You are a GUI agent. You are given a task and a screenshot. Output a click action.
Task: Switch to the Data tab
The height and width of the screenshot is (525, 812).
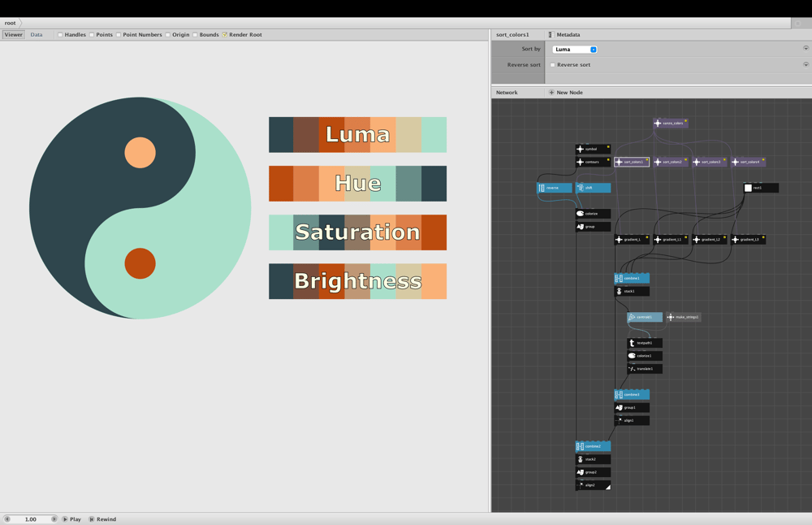click(x=37, y=35)
